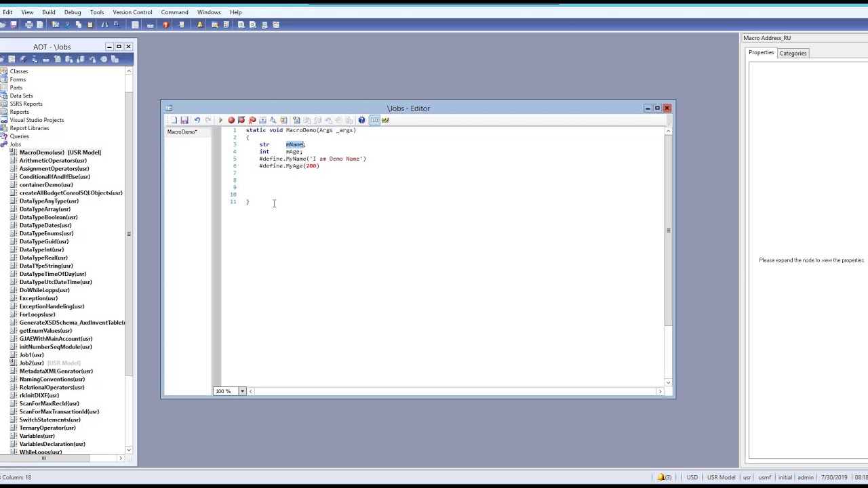Open the Build menu

tap(49, 12)
